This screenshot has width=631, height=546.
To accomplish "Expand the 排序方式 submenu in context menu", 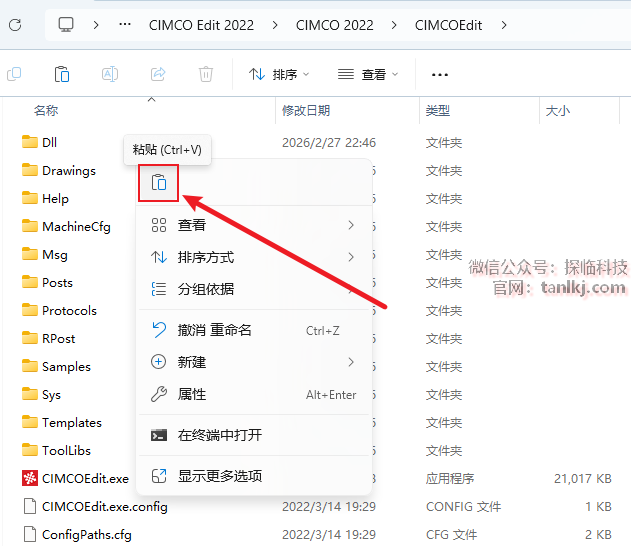I will (x=254, y=257).
